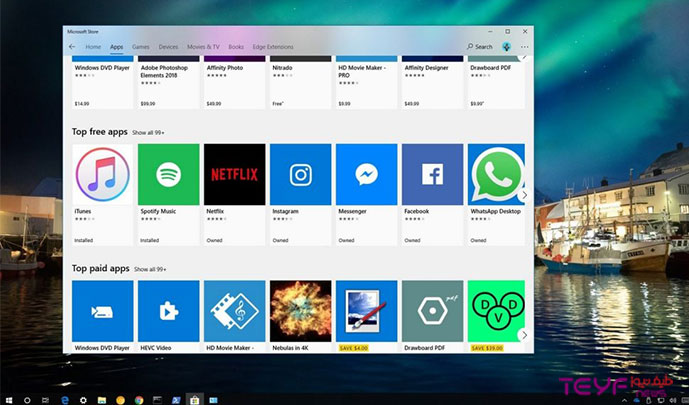Switch to the Devices tab
689x405 pixels.
[x=168, y=47]
